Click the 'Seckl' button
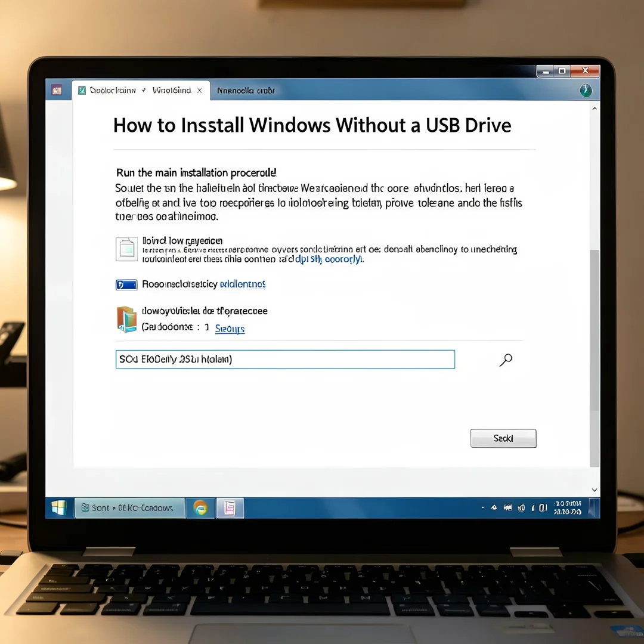The width and height of the screenshot is (644, 644). point(503,438)
